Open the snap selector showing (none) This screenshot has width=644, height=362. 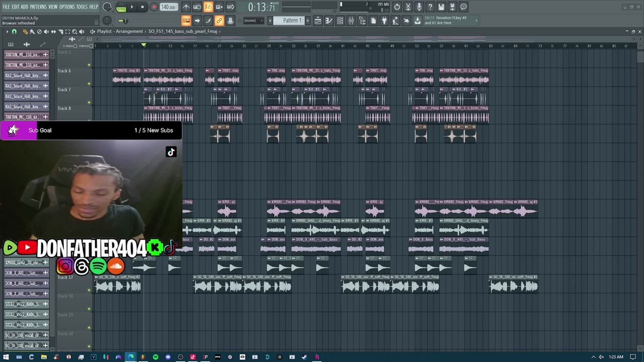[254, 21]
